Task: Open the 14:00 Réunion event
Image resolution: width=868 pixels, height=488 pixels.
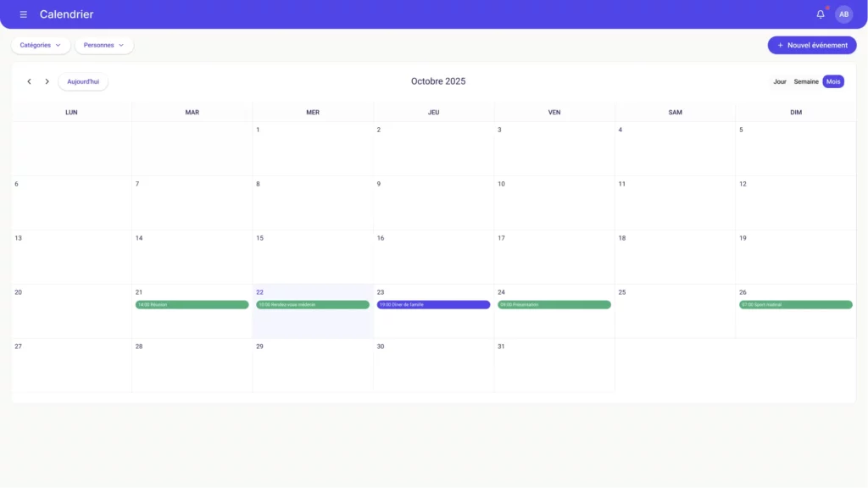Action: 192,305
